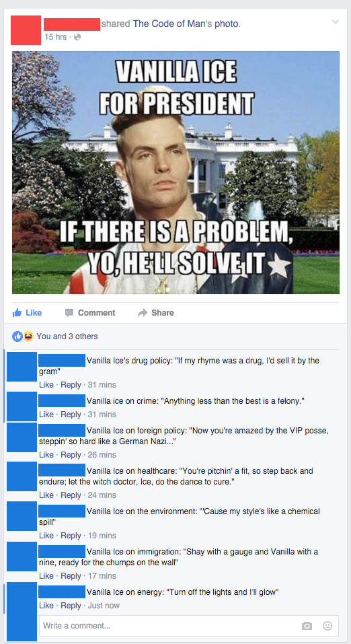Screen dimensions: 351x644
Task: Click the laughing haha reaction icon
Action: pyautogui.click(x=28, y=336)
